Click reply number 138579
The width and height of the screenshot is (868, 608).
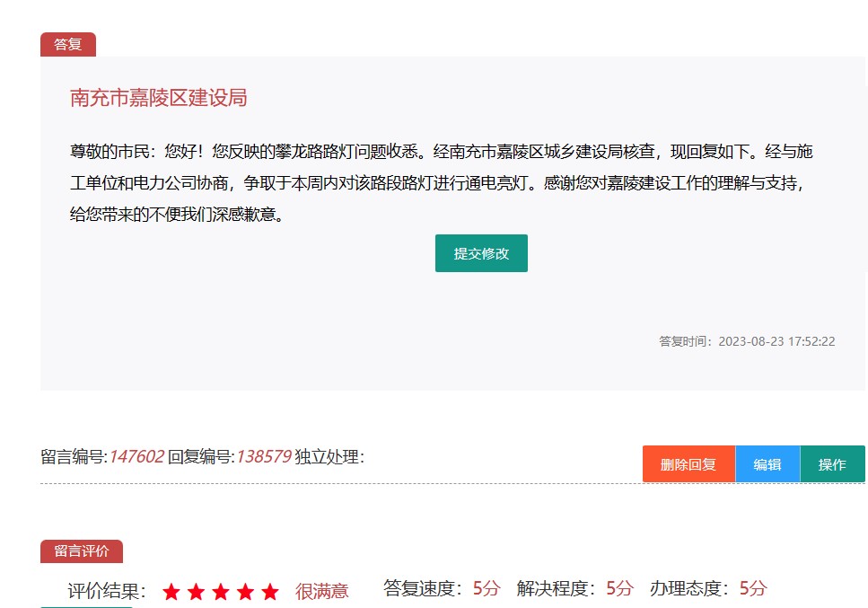point(263,457)
